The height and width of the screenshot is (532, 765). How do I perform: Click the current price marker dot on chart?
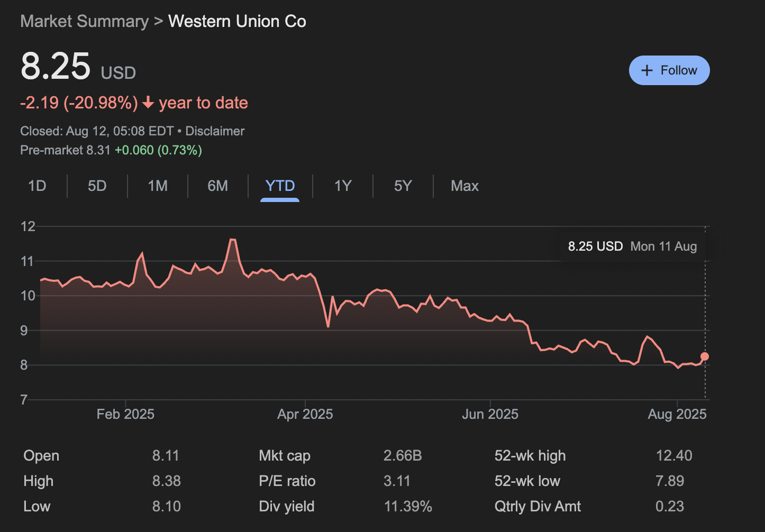tap(704, 356)
